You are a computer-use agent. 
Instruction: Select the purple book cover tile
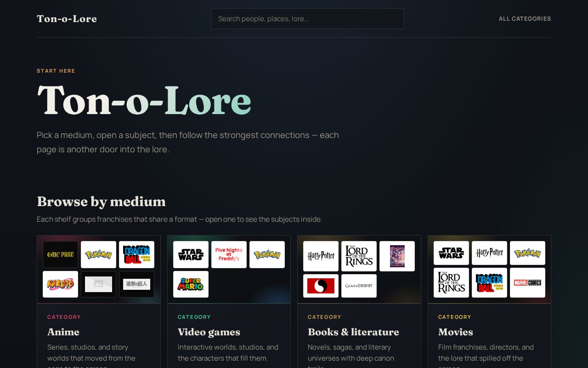[397, 256]
